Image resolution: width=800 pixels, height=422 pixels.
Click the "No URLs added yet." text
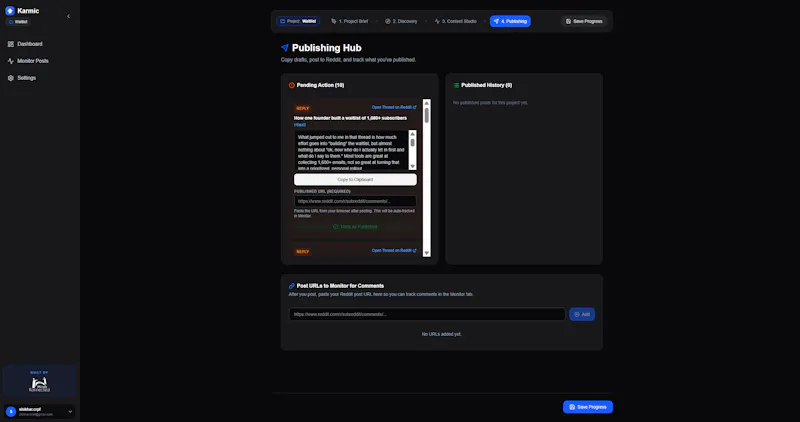pyautogui.click(x=441, y=334)
